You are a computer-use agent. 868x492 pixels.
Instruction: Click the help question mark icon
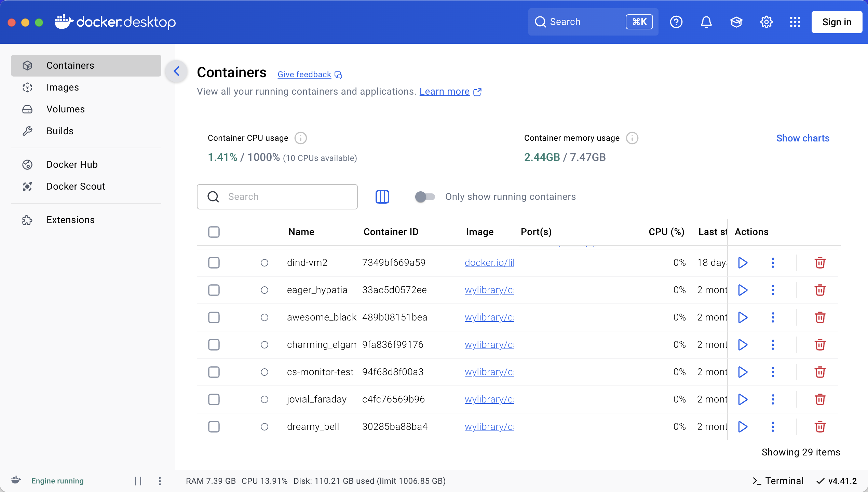coord(676,22)
